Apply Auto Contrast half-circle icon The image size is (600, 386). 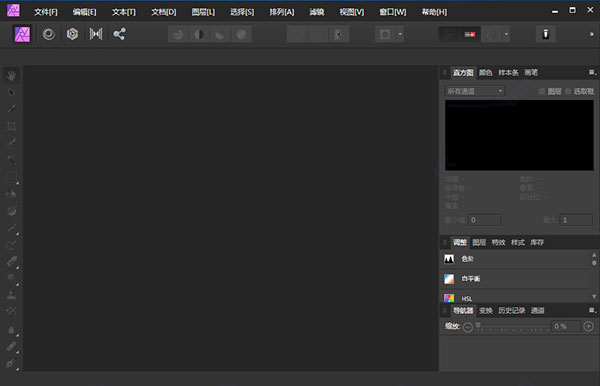[199, 34]
